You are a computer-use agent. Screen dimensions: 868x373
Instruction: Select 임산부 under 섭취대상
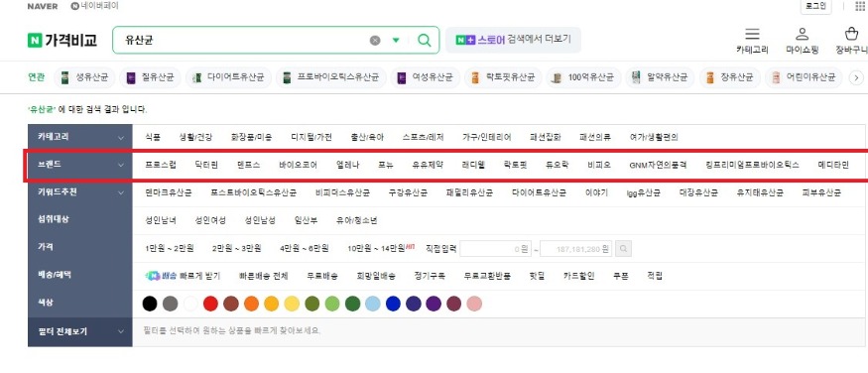[x=307, y=220]
